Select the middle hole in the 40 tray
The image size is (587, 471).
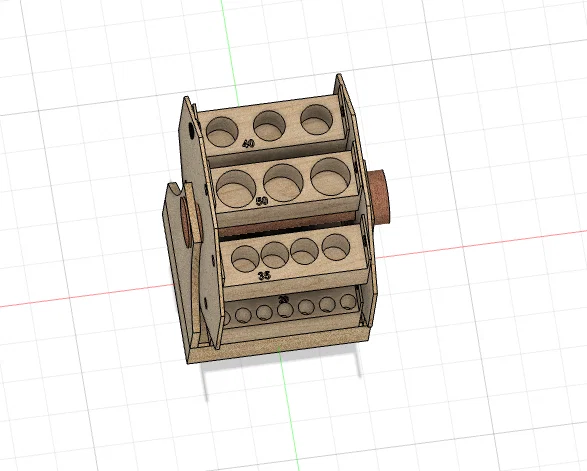(x=270, y=126)
